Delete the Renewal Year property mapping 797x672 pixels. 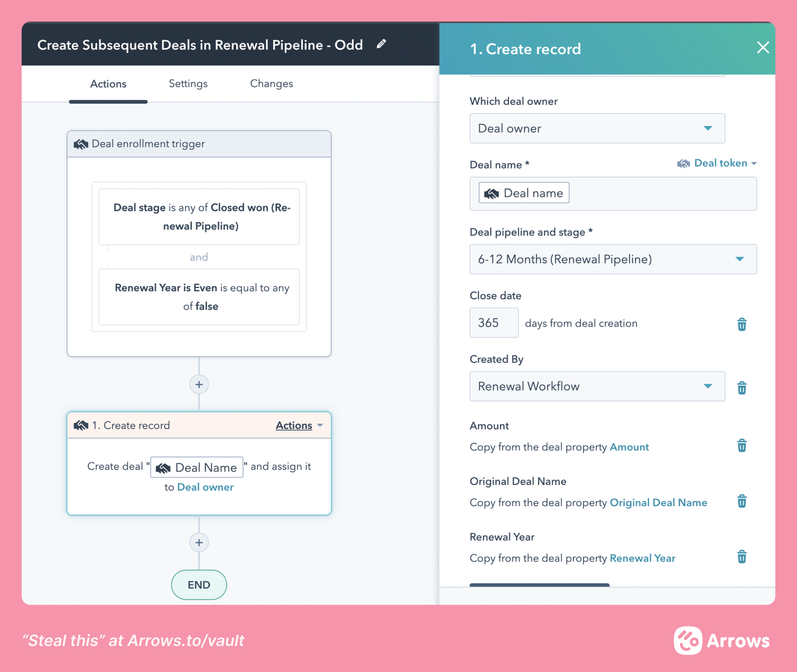point(742,557)
